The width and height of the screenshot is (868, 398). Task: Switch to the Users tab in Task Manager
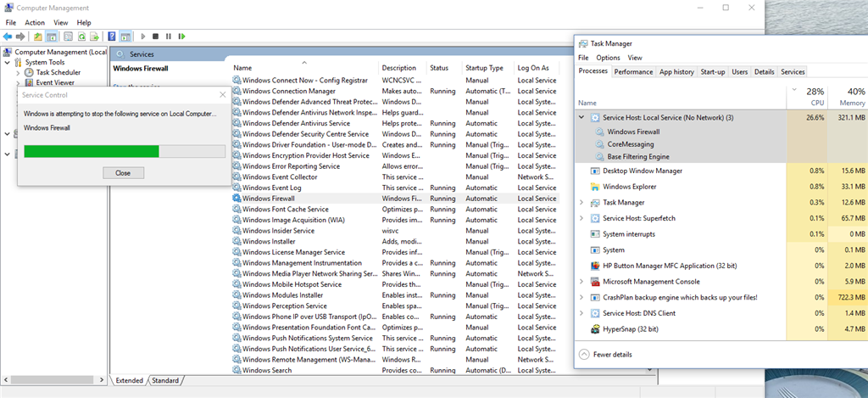[739, 72]
